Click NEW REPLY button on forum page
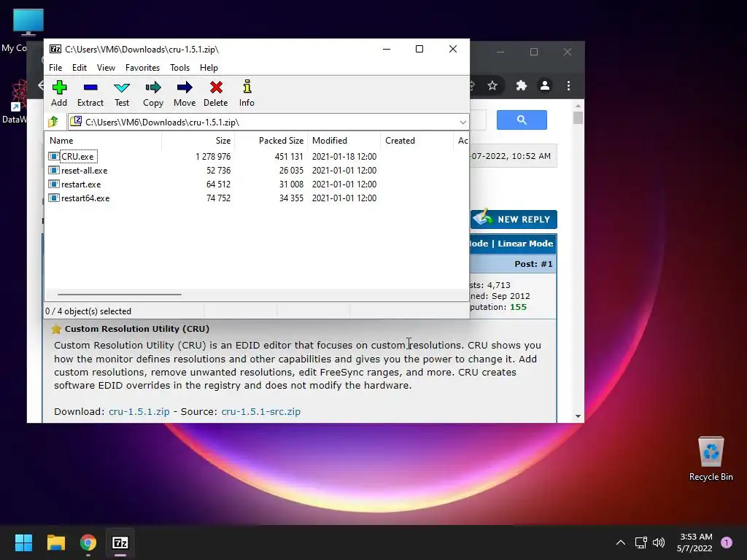Viewport: 747px width, 560px height. tap(514, 219)
